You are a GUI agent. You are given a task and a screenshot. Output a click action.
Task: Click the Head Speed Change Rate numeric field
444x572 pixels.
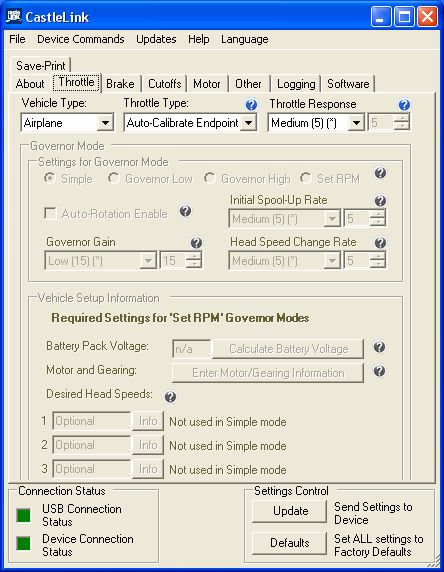pos(357,261)
